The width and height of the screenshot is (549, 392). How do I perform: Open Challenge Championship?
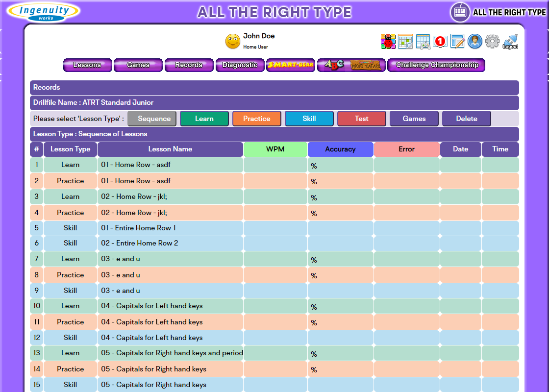coord(436,65)
